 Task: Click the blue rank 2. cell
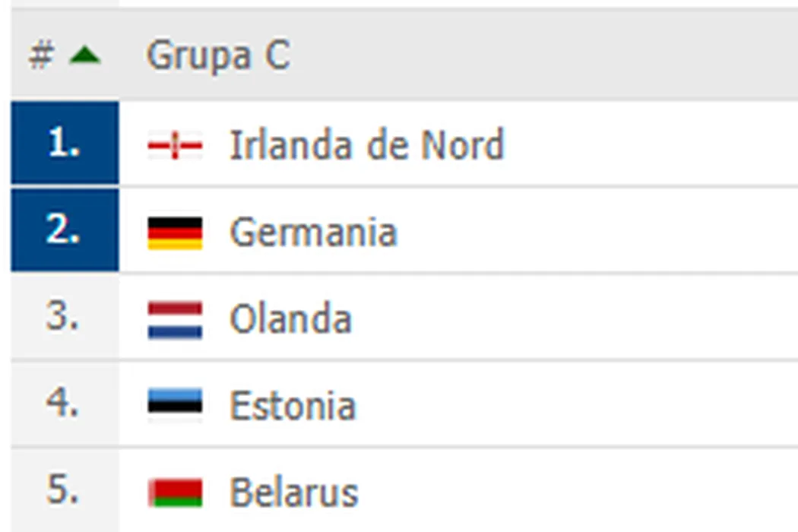click(x=65, y=231)
